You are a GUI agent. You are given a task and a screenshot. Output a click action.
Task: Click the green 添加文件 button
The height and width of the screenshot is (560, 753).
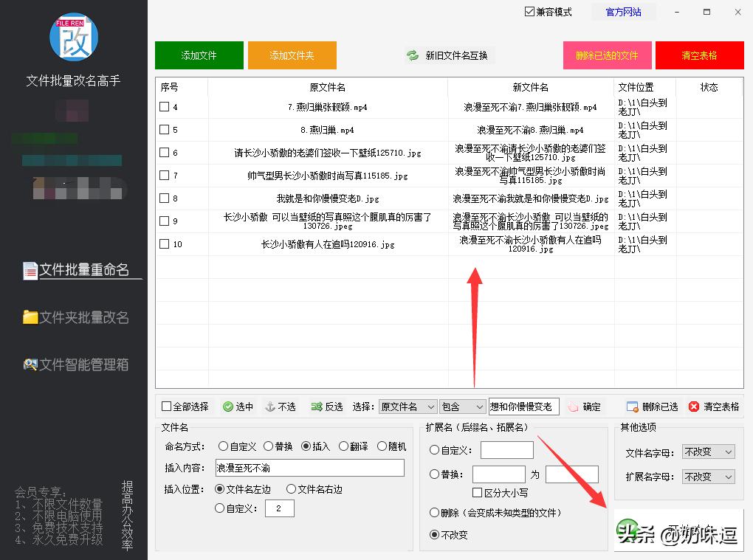(199, 55)
